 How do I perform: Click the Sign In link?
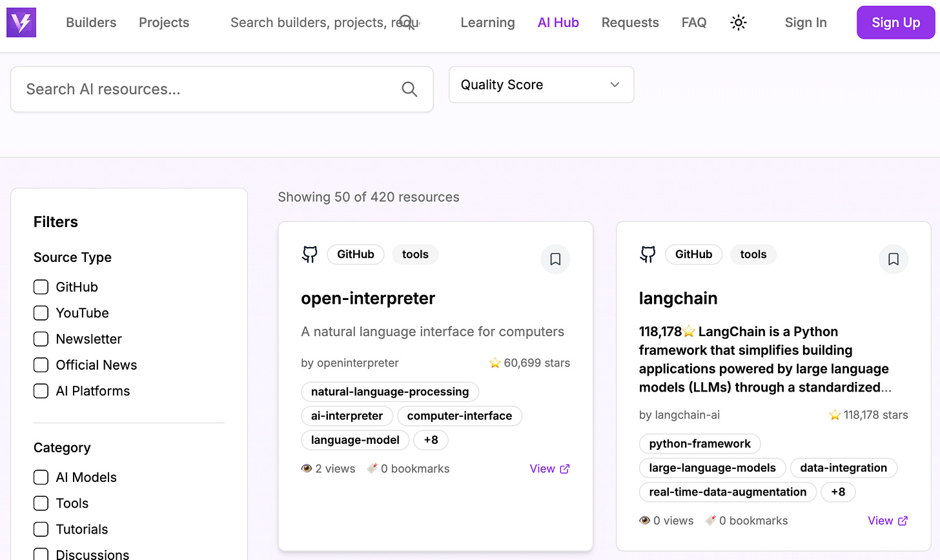pos(806,23)
